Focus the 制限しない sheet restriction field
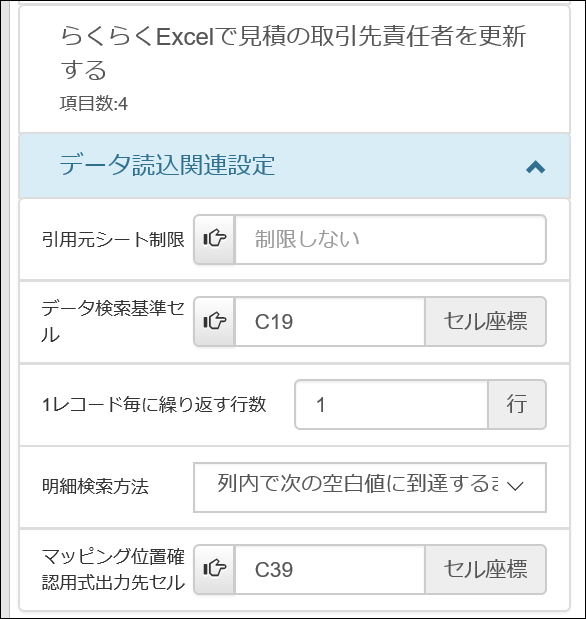This screenshot has height=619, width=586. coord(390,239)
